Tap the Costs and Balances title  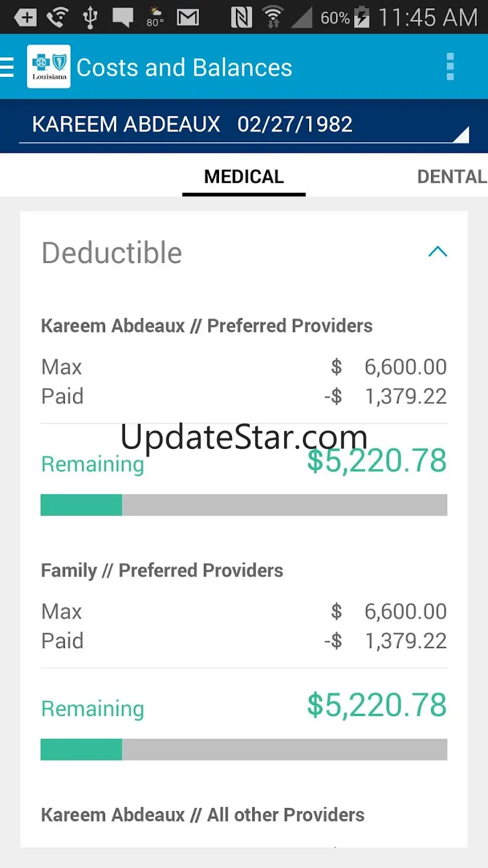pyautogui.click(x=185, y=68)
